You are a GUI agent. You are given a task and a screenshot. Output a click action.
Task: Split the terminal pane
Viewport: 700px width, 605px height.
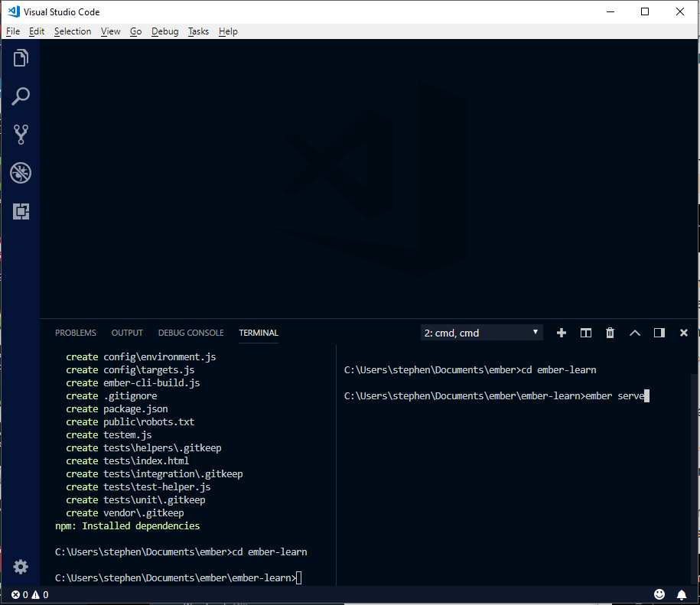pyautogui.click(x=586, y=333)
